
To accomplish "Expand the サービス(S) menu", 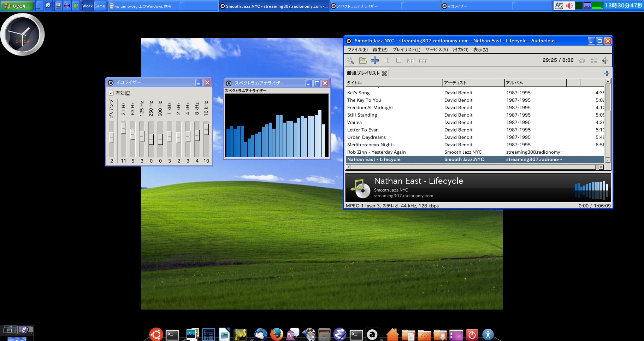I will tap(436, 50).
